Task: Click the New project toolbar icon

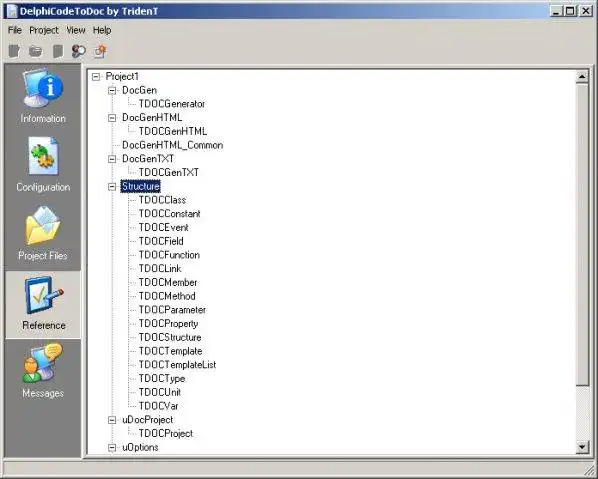Action: (x=14, y=51)
